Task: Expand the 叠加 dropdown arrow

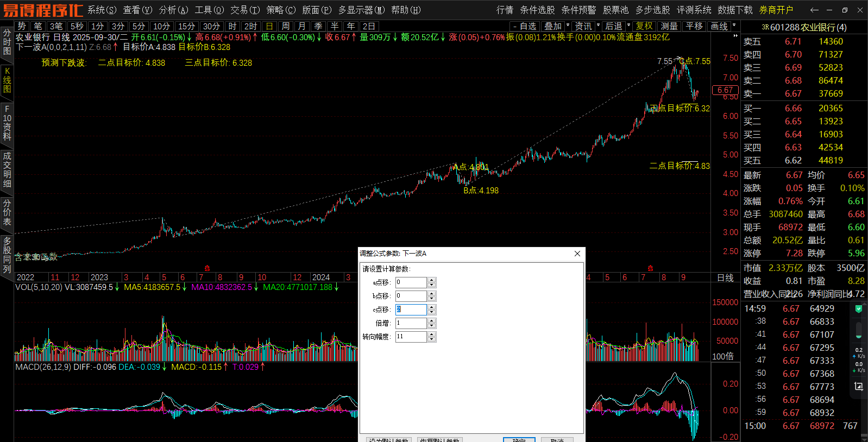Action: [568, 25]
